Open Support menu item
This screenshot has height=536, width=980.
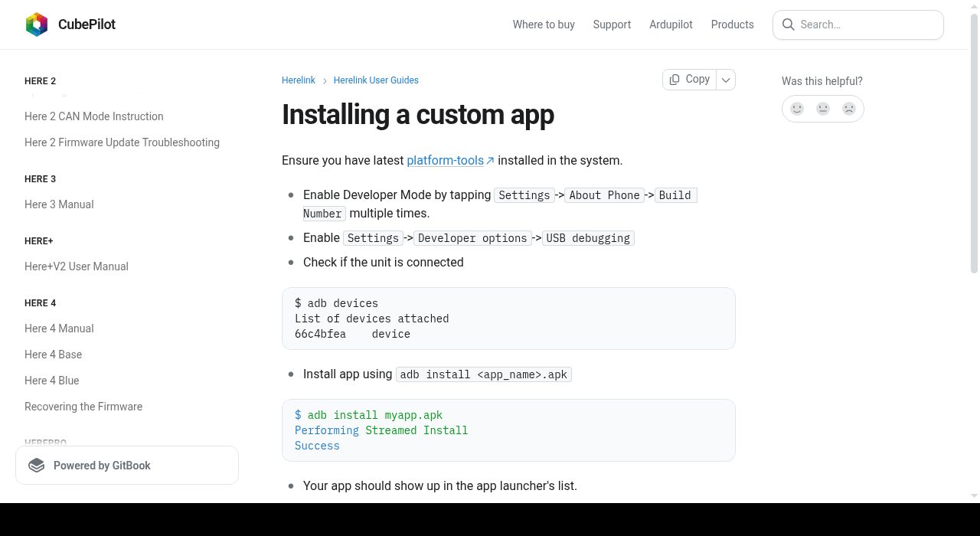612,25
